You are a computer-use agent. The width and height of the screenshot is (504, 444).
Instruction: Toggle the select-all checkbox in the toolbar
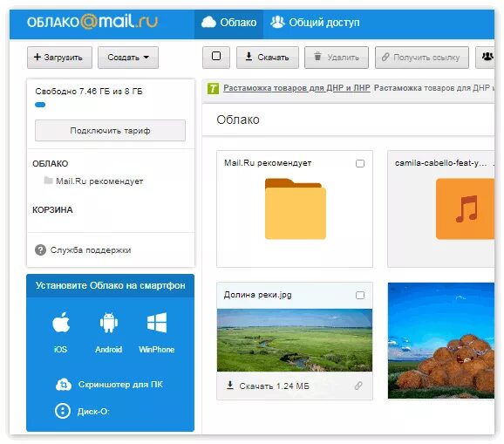click(216, 57)
